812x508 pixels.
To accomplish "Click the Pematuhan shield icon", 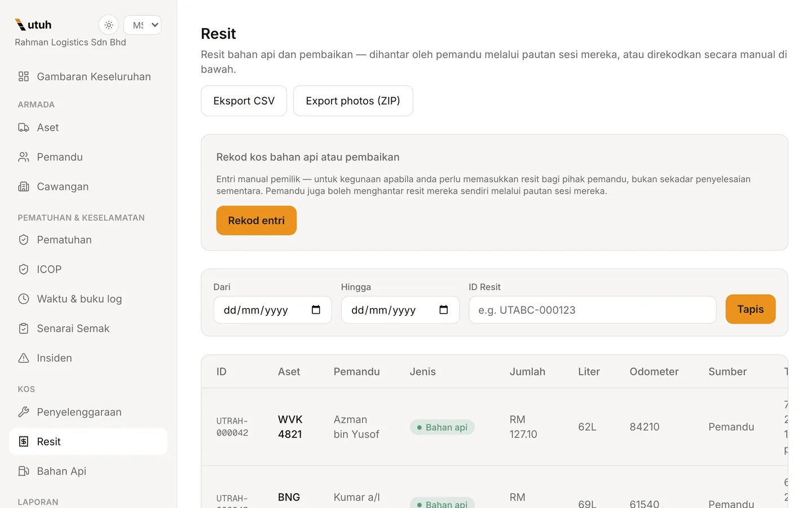I will (24, 240).
